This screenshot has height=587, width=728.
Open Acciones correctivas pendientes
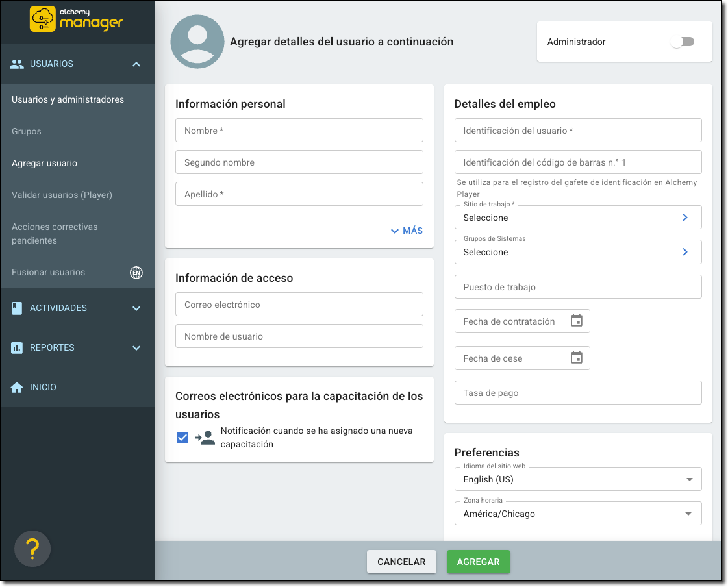click(x=77, y=234)
